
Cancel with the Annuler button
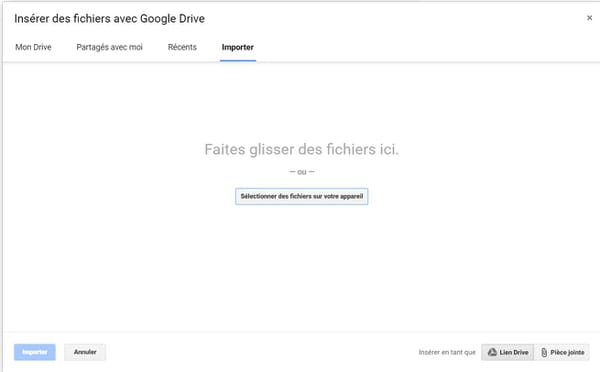(x=85, y=352)
